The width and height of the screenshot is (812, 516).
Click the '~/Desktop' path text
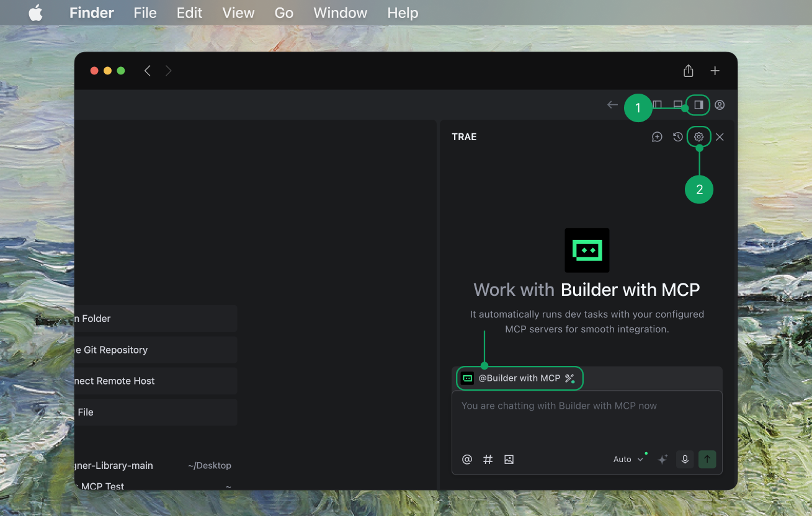(210, 466)
